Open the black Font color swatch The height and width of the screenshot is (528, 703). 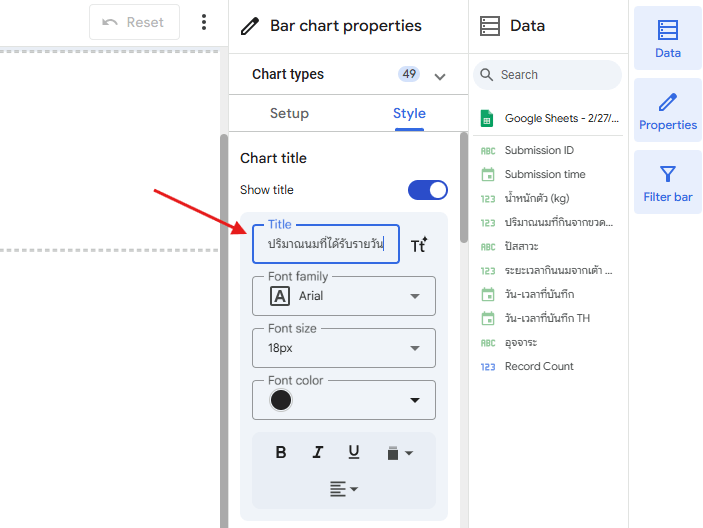coord(282,400)
